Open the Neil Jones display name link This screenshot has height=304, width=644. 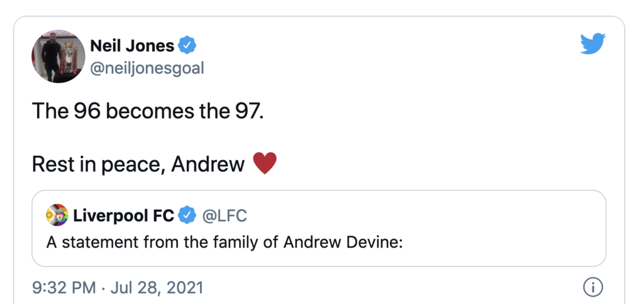pyautogui.click(x=131, y=46)
